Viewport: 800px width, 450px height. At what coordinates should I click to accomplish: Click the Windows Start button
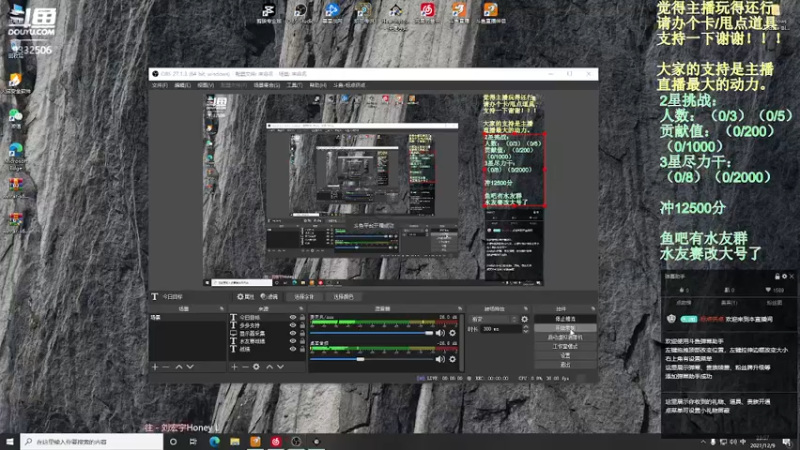pos(10,441)
